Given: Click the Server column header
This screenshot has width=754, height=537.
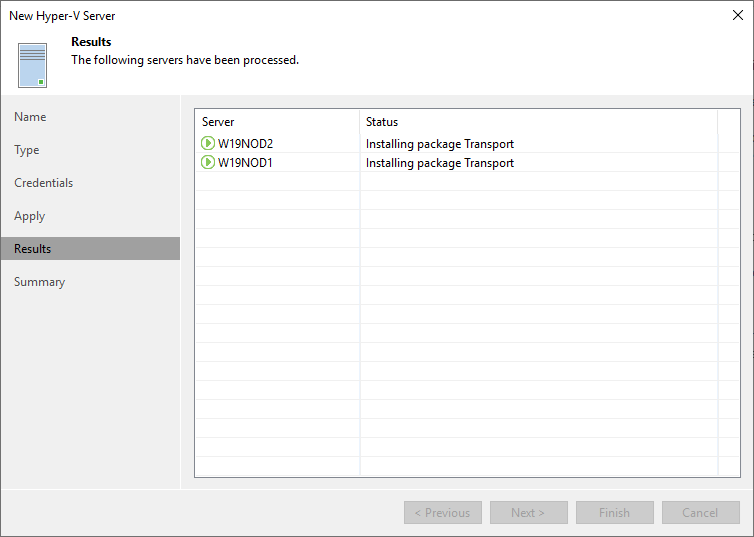Looking at the screenshot, I should point(277,122).
